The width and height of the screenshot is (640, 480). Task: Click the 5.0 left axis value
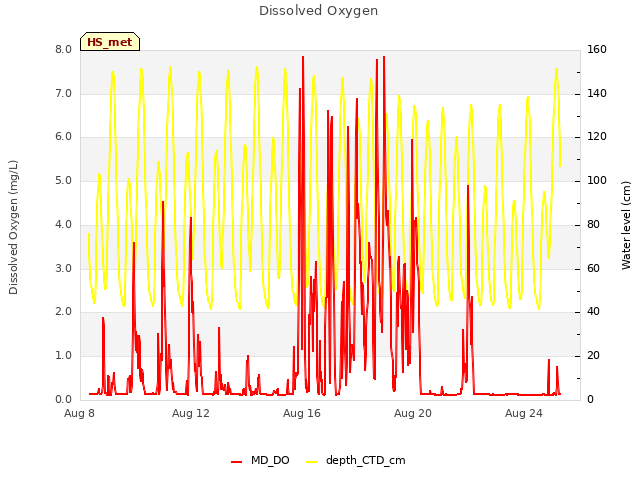coord(64,180)
